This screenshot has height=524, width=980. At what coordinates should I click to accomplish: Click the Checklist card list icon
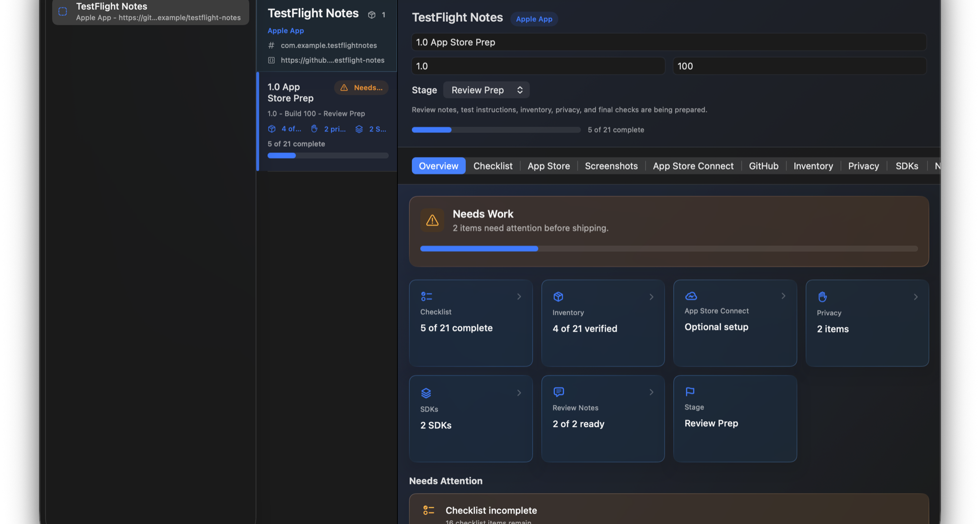427,296
